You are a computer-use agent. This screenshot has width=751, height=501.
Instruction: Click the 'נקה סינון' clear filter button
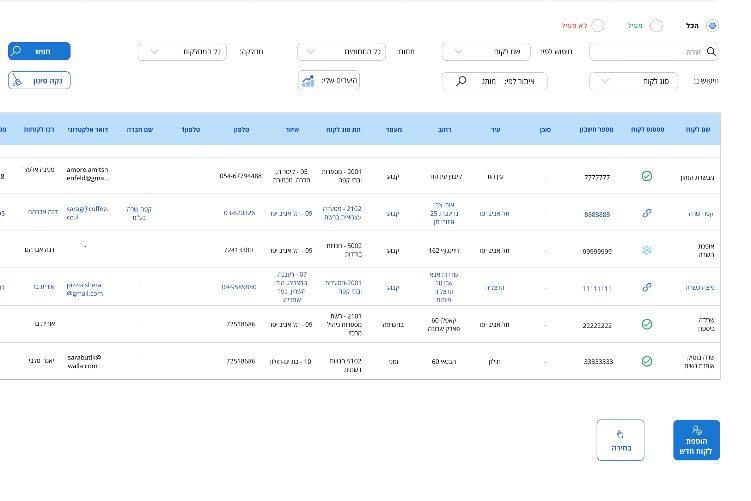[x=39, y=80]
